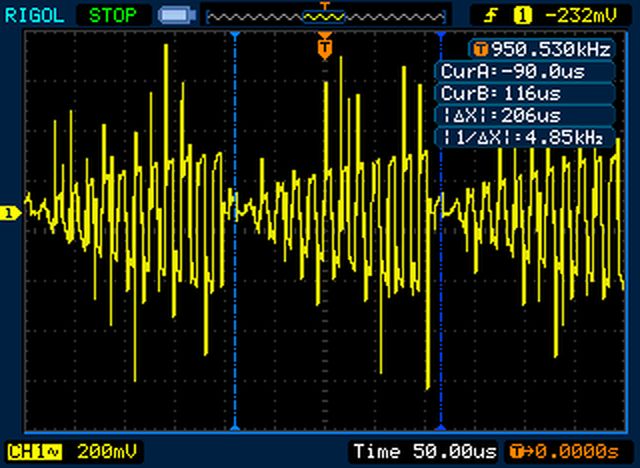The width and height of the screenshot is (640, 468).
Task: Click the Time 50.00us timebase readout
Action: [x=425, y=452]
